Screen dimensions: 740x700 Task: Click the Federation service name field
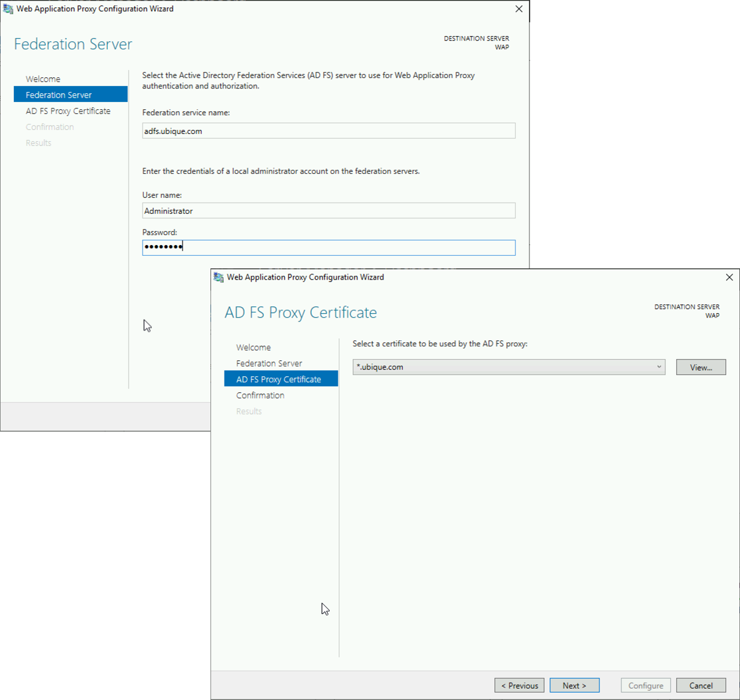(x=328, y=131)
